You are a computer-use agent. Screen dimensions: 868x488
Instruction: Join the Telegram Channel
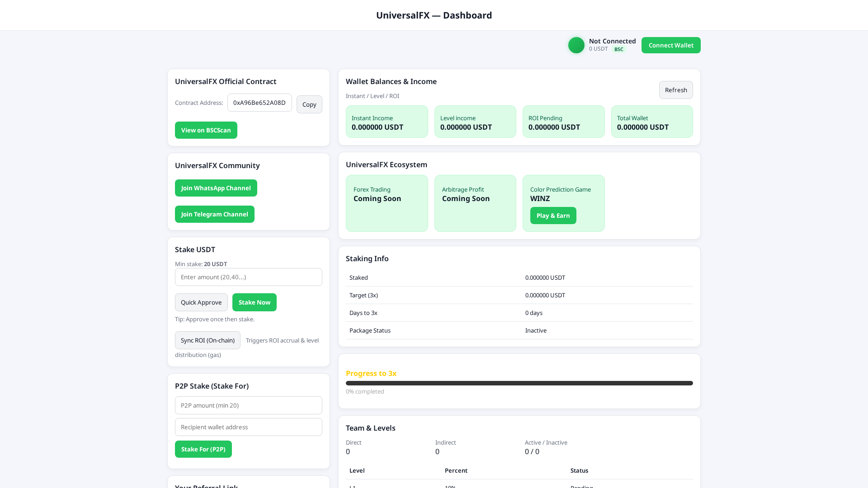(x=214, y=214)
